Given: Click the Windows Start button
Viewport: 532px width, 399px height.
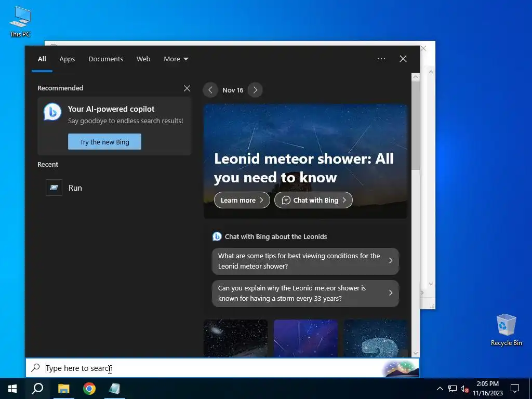Looking at the screenshot, I should pos(12,389).
